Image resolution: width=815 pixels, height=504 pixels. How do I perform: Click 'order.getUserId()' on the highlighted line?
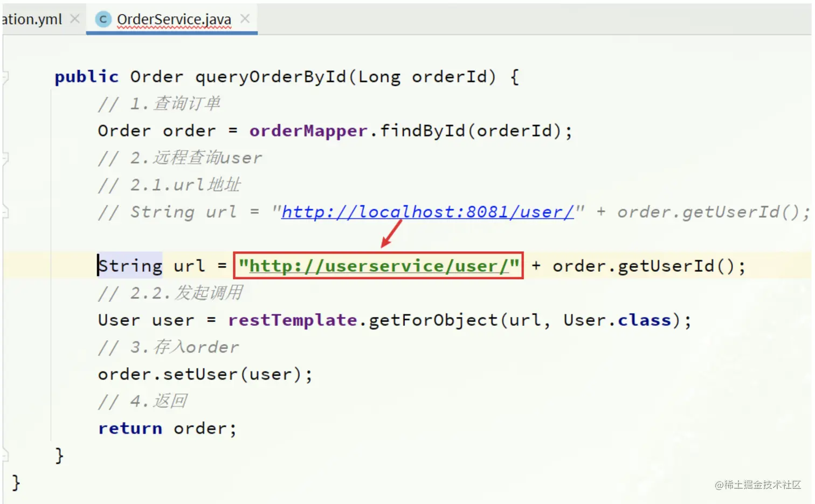[644, 266]
